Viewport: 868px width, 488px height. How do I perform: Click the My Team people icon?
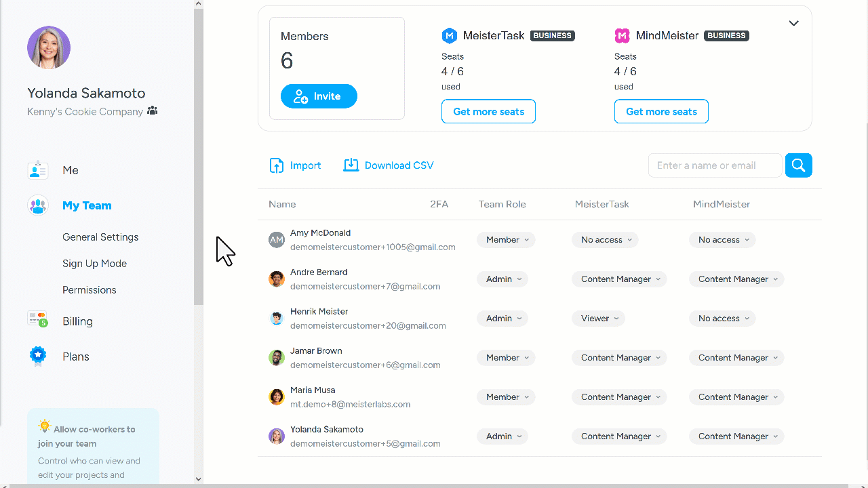tap(38, 205)
